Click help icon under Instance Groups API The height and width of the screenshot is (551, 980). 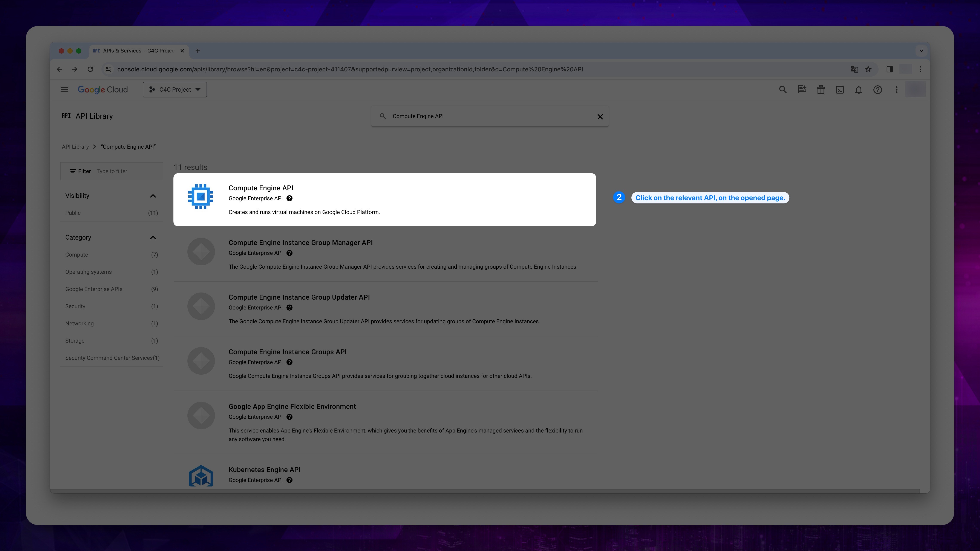(x=289, y=363)
